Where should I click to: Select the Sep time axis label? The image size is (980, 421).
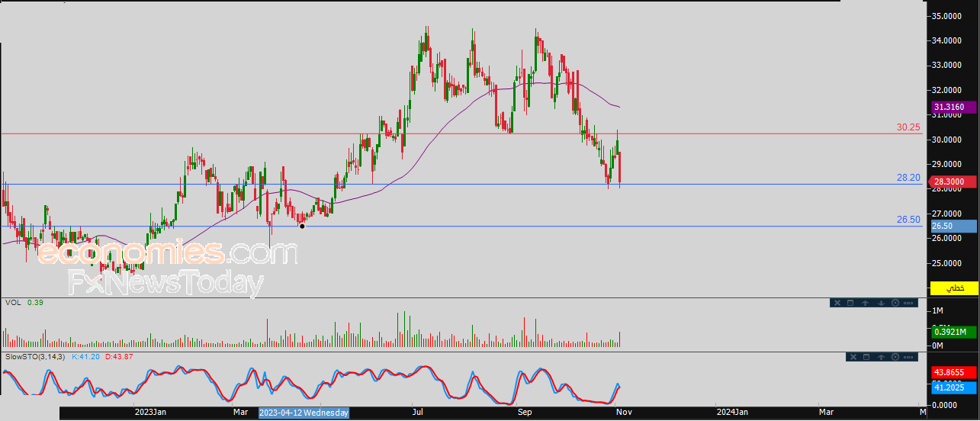525,412
